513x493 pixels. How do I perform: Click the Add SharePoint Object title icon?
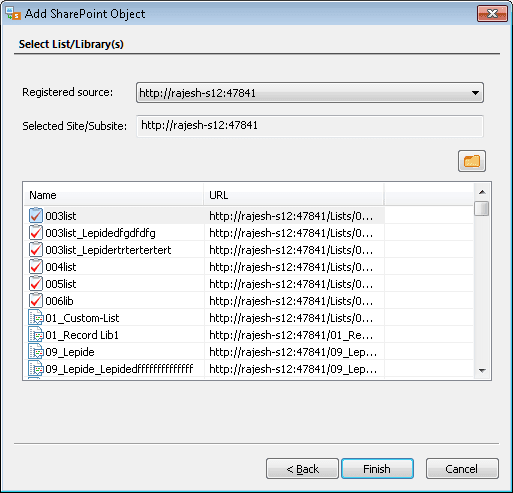pos(13,14)
